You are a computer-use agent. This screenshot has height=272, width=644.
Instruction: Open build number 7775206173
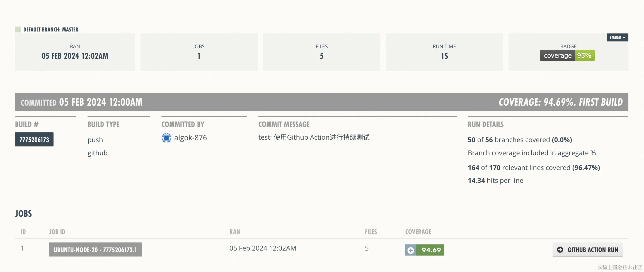click(34, 140)
